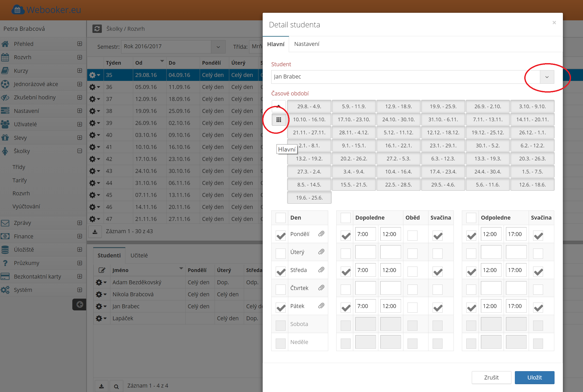
Task: Switch to the Učitelé tab
Action: click(139, 255)
